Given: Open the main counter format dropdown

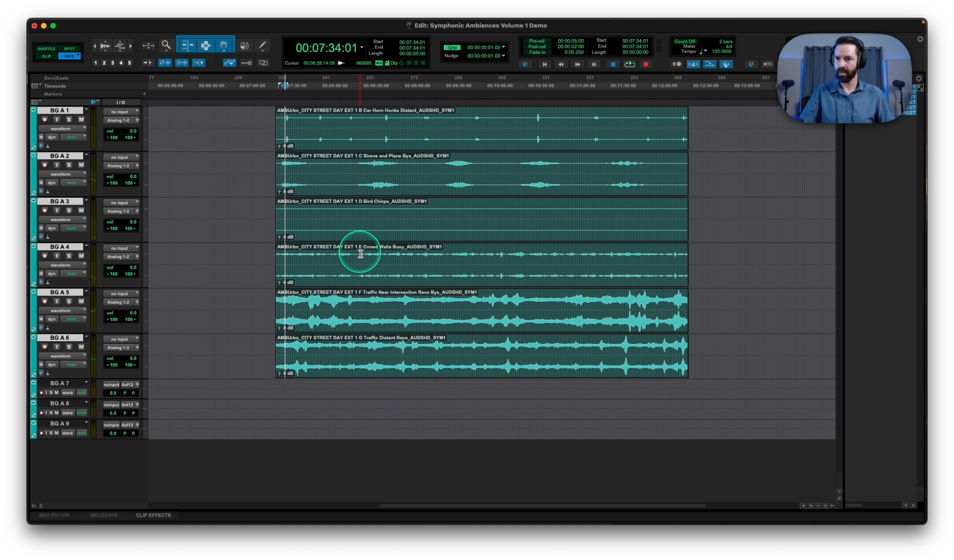Looking at the screenshot, I should tap(362, 48).
